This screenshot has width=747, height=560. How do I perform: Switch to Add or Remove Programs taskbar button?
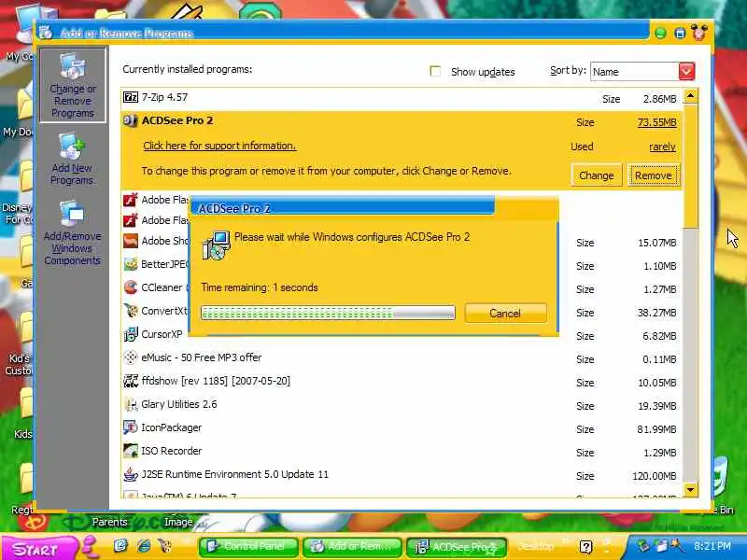click(x=353, y=546)
